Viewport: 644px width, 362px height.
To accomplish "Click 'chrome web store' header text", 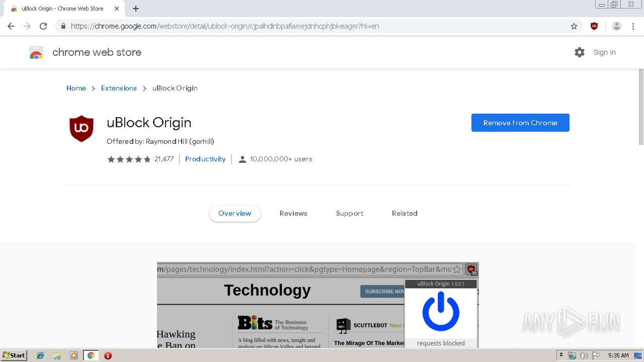I will coord(97,52).
